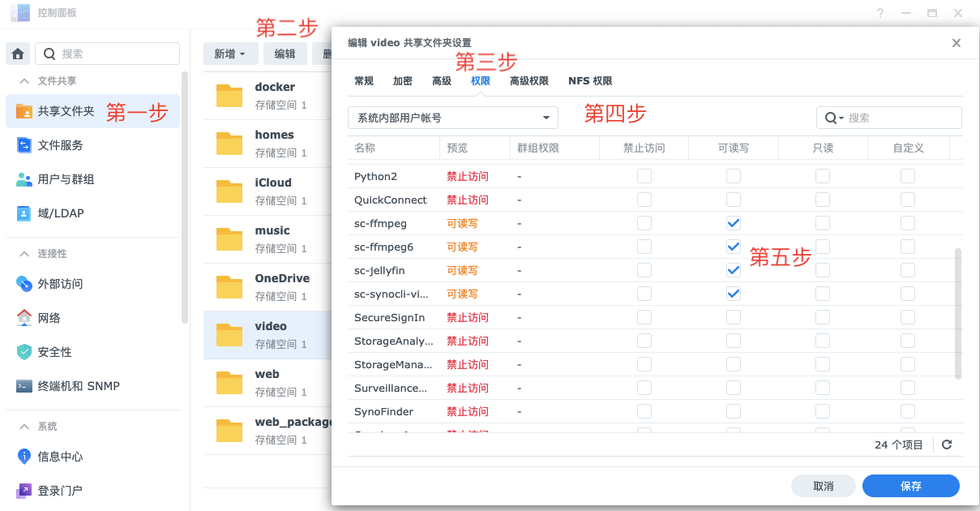
Task: Uncheck 可读写 for sc-ffmpeg
Action: [x=734, y=223]
